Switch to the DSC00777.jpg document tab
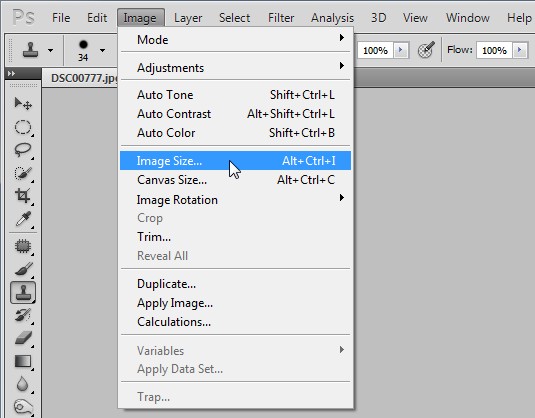 tap(81, 78)
